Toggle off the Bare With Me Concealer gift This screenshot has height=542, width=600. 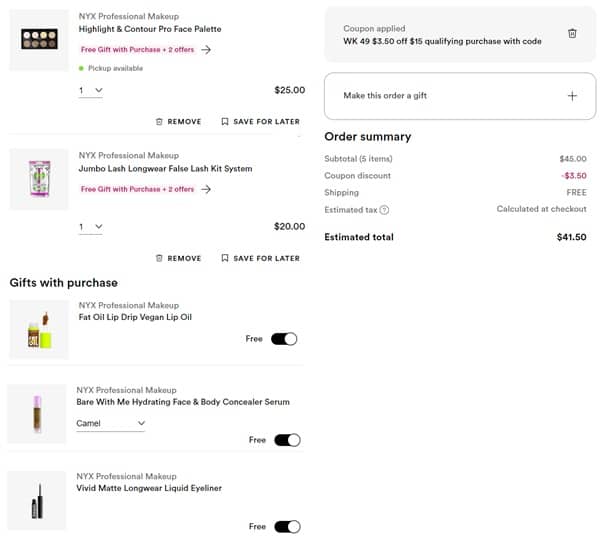[287, 440]
